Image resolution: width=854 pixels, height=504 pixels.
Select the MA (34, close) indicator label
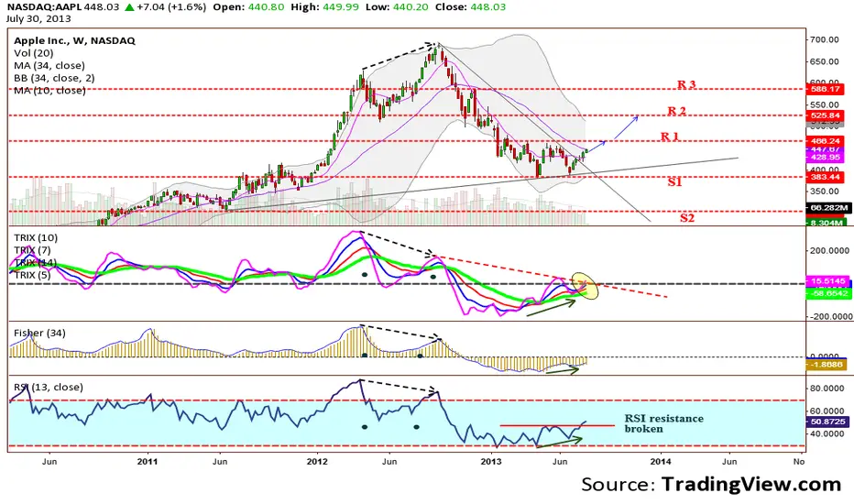click(x=49, y=66)
